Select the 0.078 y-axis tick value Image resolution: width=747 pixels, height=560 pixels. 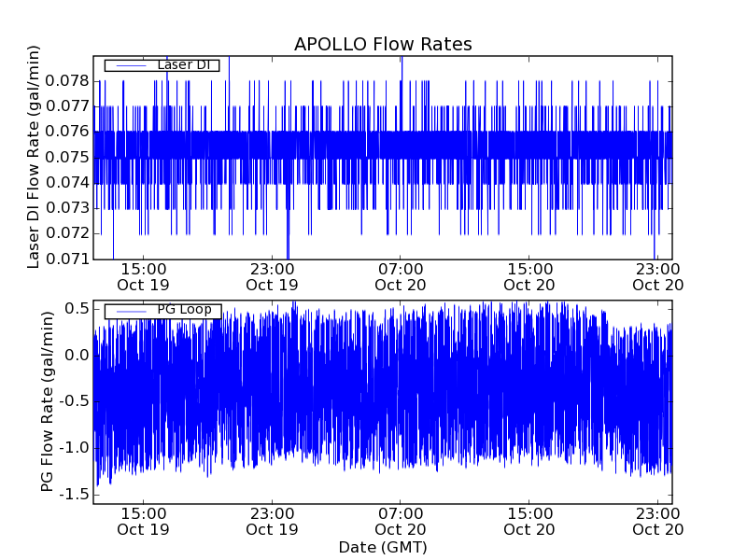(67, 81)
